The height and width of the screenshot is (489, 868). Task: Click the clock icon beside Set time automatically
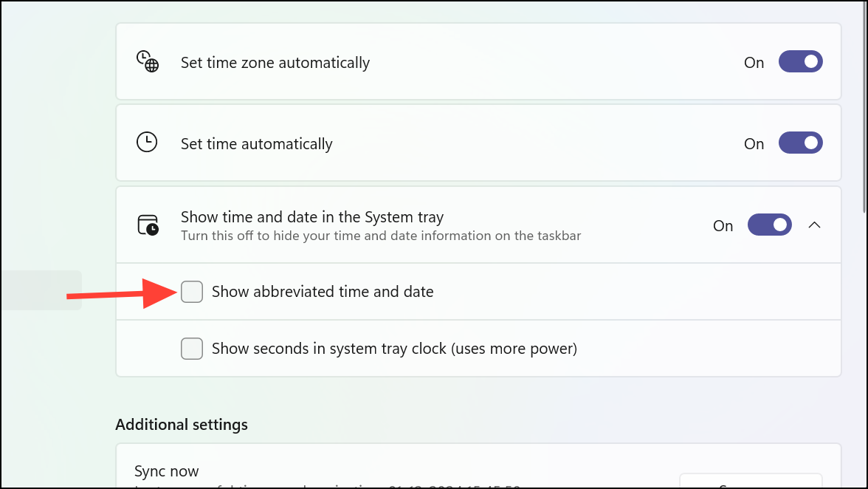click(147, 142)
